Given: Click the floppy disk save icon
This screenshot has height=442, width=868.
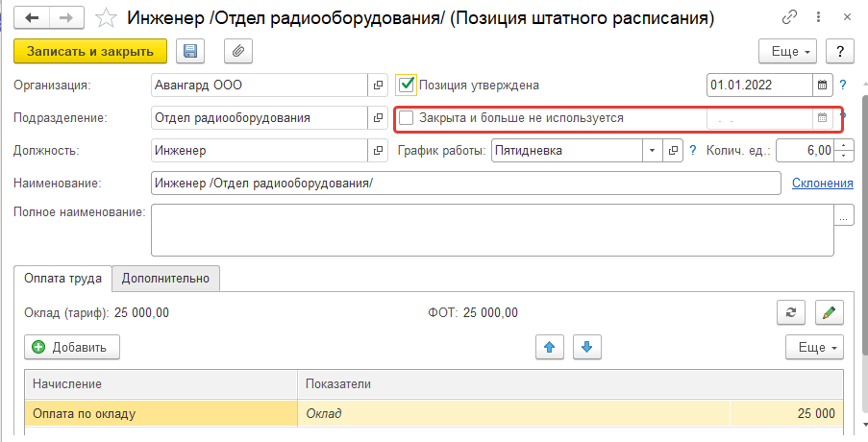Looking at the screenshot, I should (x=189, y=51).
